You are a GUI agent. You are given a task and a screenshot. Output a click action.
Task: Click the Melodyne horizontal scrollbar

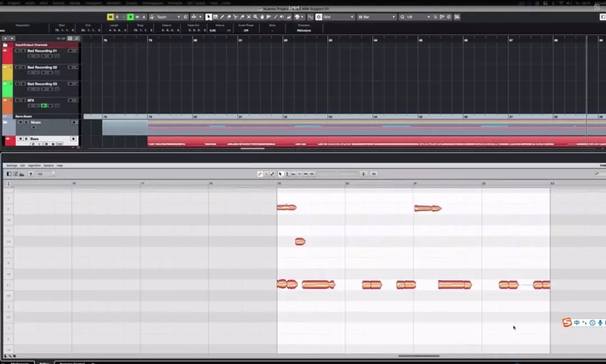click(x=418, y=356)
